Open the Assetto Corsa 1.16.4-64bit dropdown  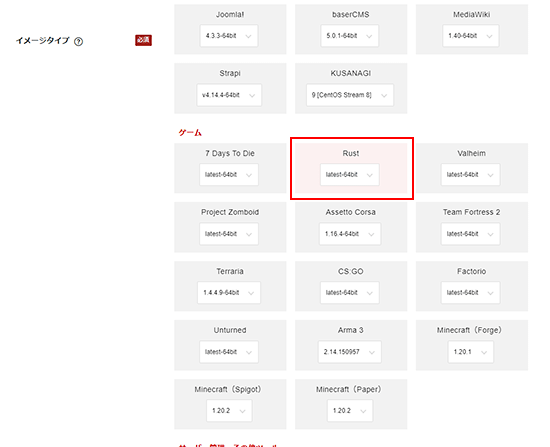click(350, 234)
